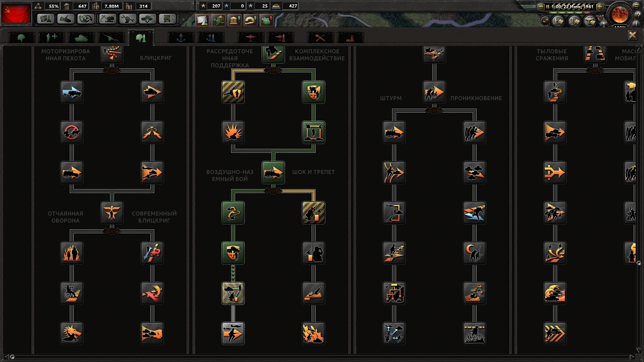Image resolution: width=644 pixels, height=362 pixels.
Task: Click the troops alert with red exclamation
Action: click(x=267, y=20)
